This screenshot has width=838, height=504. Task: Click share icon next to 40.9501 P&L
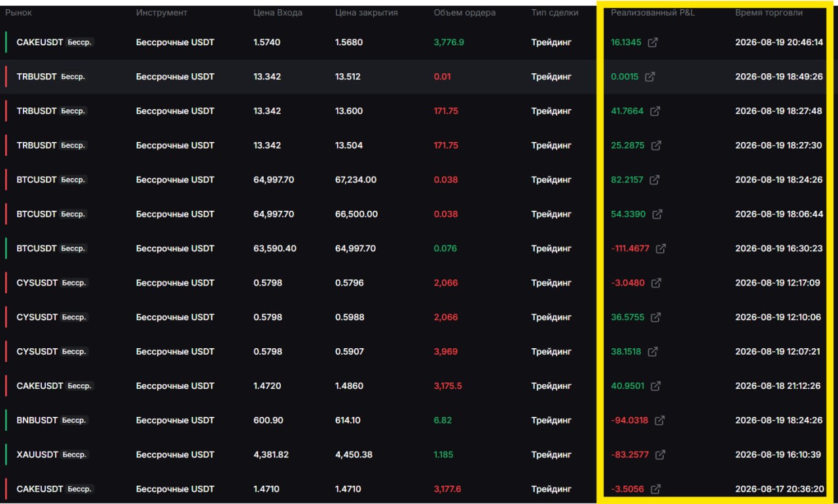click(x=655, y=386)
